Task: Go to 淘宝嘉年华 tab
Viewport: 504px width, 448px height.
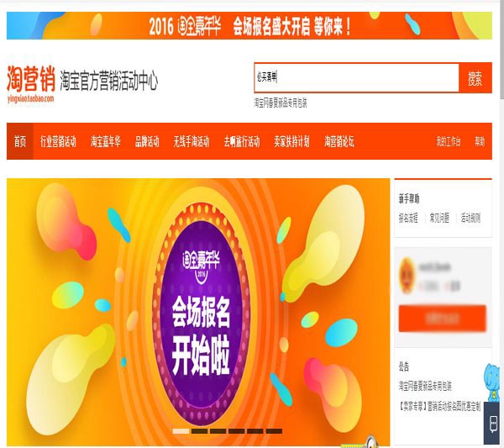Action: coord(106,141)
